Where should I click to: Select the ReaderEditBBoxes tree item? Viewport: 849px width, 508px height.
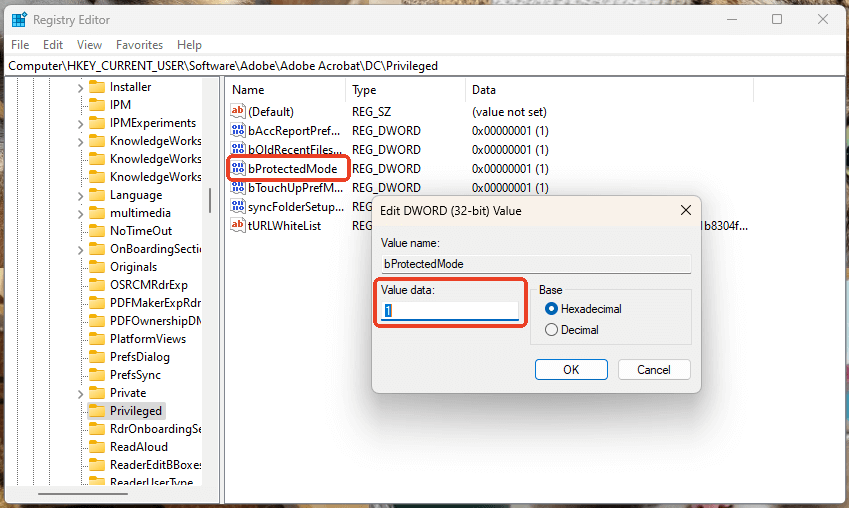(x=155, y=464)
